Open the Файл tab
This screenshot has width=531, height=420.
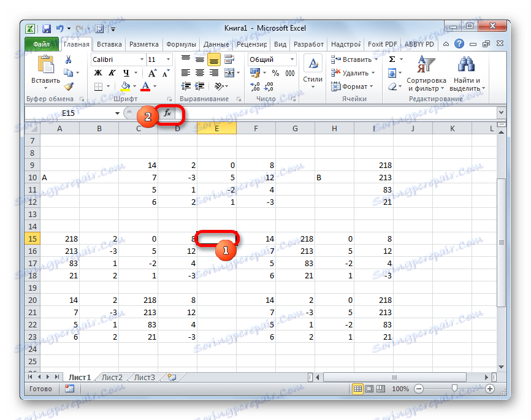[x=42, y=44]
